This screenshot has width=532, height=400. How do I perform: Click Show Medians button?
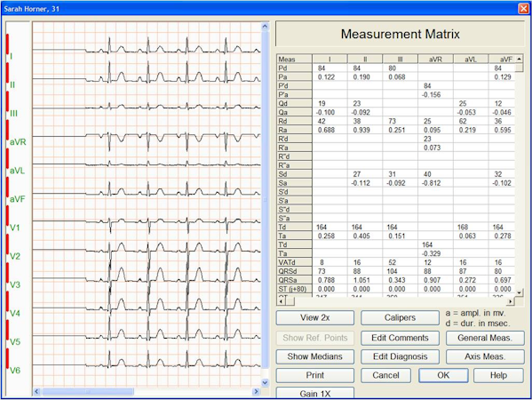[x=315, y=356]
